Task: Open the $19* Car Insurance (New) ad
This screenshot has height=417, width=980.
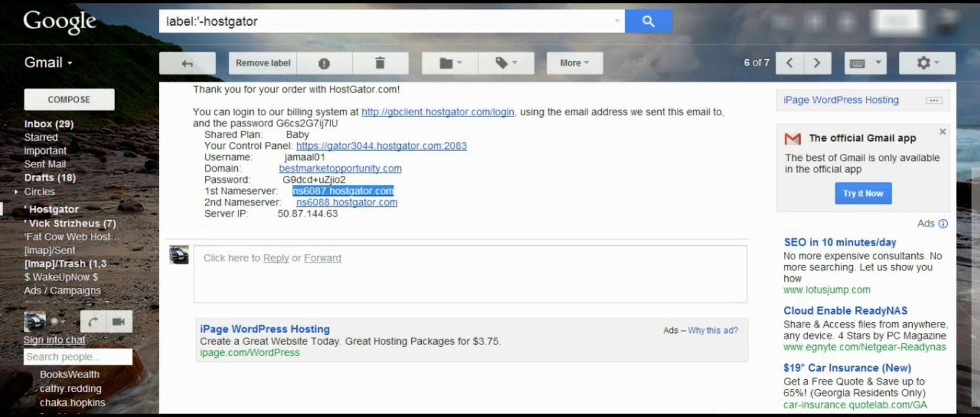Action: click(x=847, y=368)
